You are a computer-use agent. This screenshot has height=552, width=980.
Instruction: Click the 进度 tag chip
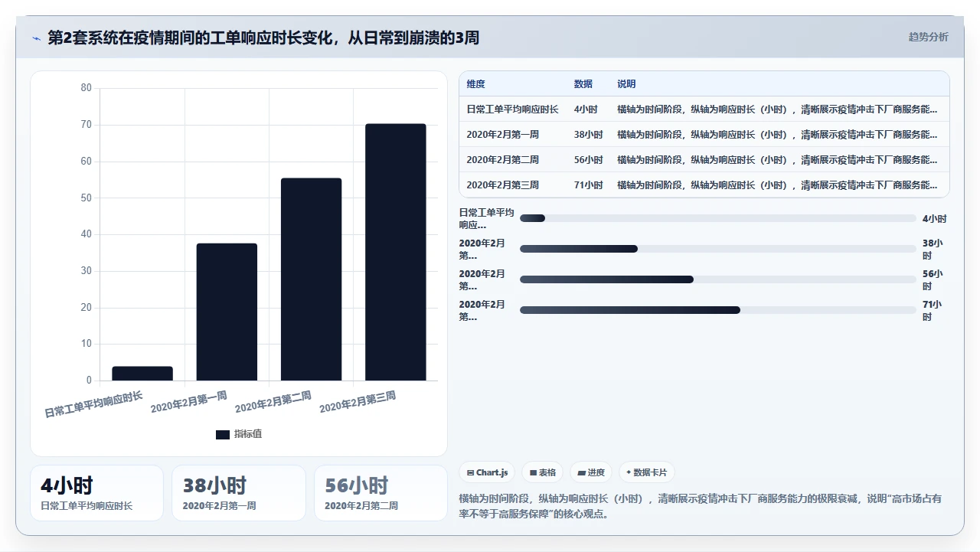(x=591, y=472)
